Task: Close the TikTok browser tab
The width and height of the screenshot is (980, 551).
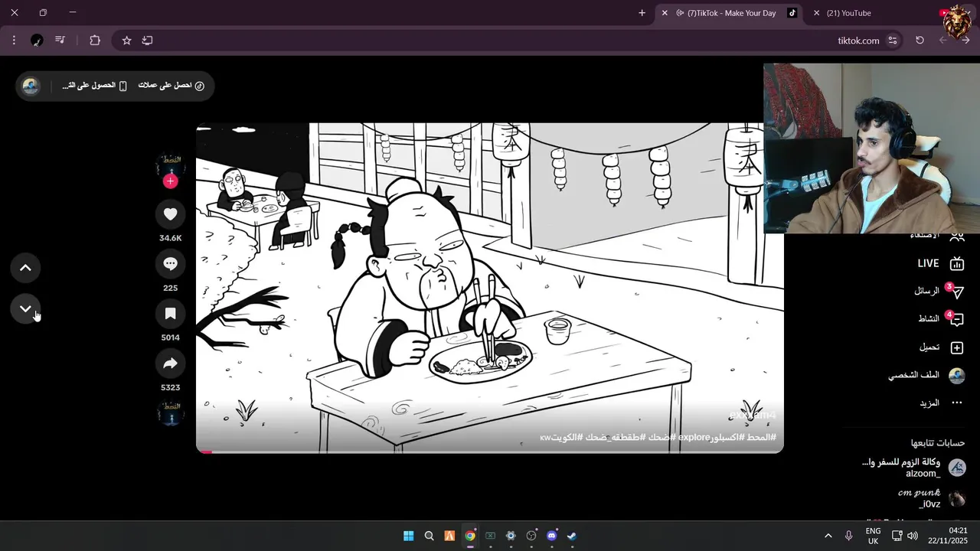Action: pyautogui.click(x=665, y=13)
